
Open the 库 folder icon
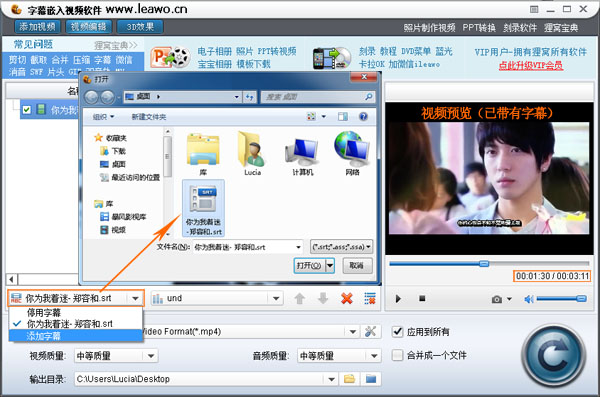[203, 154]
